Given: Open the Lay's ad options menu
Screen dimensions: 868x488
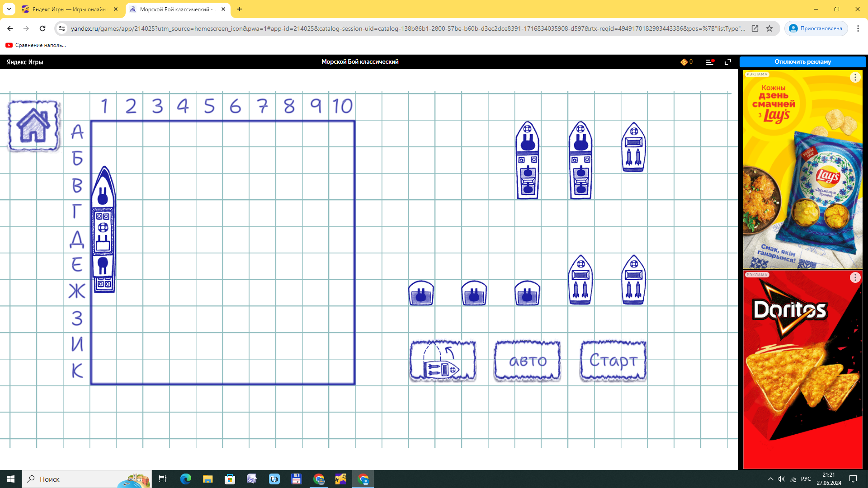Looking at the screenshot, I should click(x=855, y=77).
